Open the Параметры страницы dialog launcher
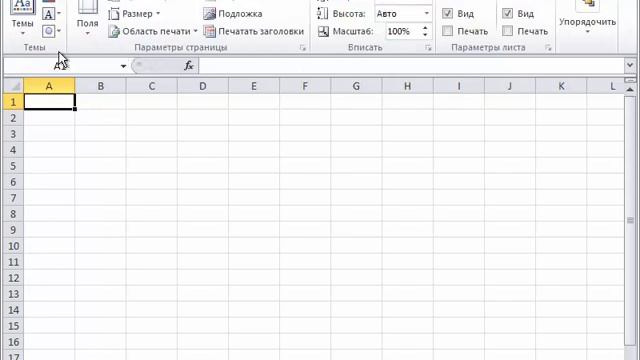The height and width of the screenshot is (360, 640). 302,48
